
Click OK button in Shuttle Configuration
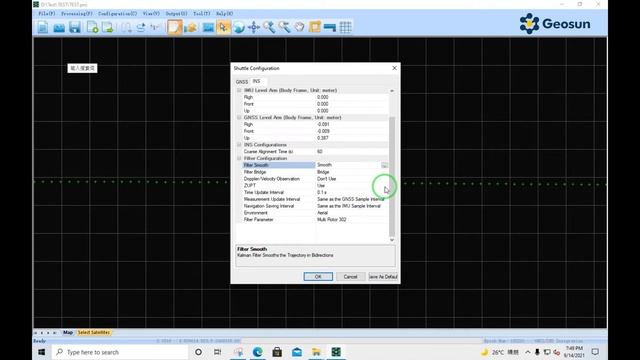point(318,277)
